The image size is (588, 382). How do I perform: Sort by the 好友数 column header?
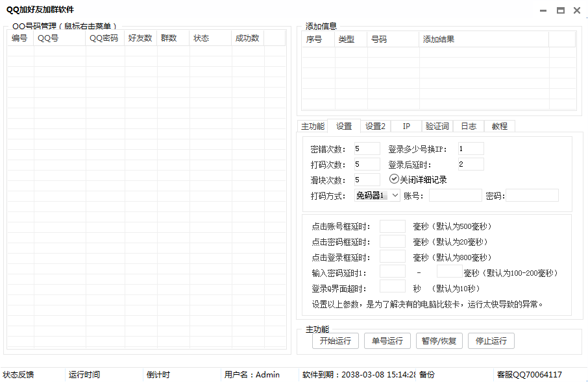click(141, 38)
